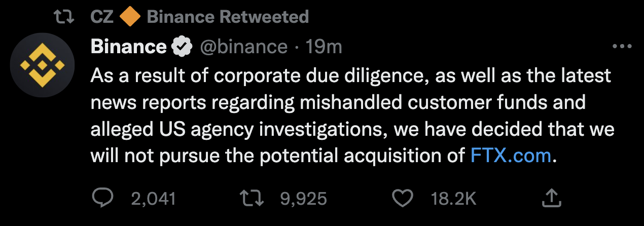Open the @binance handle link
The width and height of the screenshot is (644, 226).
click(x=244, y=47)
